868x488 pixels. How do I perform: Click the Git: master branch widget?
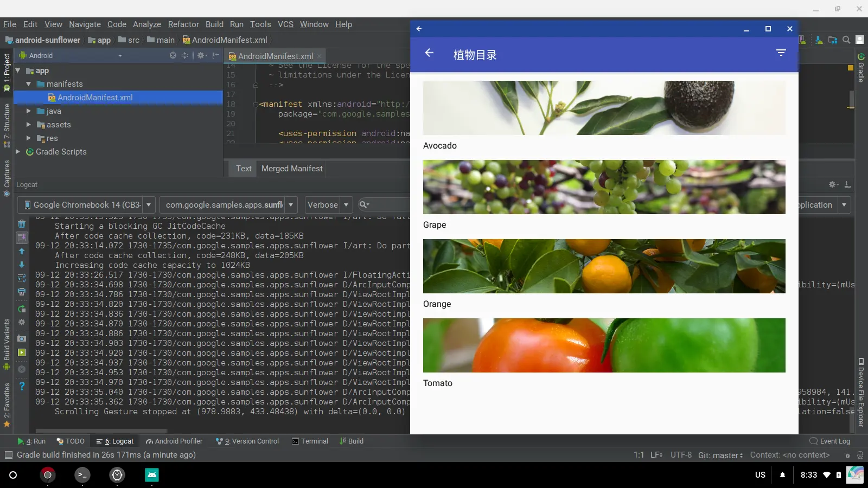click(720, 455)
